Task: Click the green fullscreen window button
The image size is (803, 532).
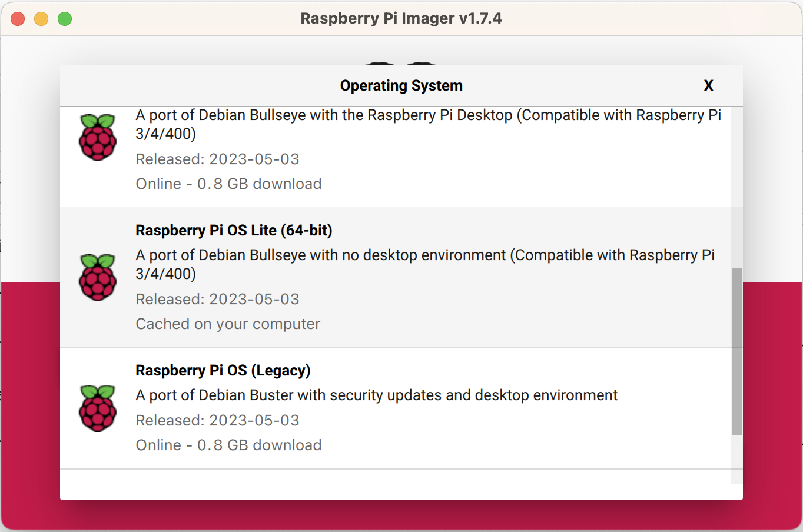Action: pyautogui.click(x=65, y=19)
